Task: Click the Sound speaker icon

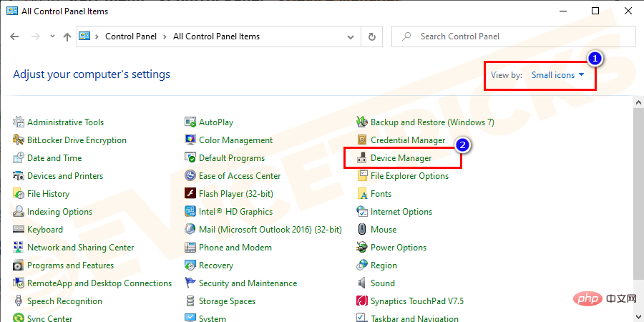Action: point(362,283)
